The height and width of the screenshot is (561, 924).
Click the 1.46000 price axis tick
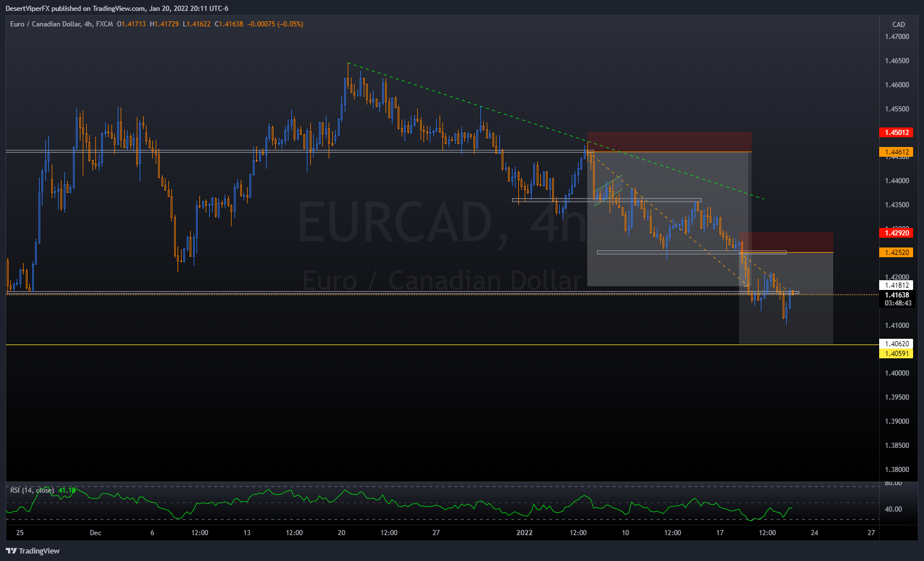[897, 85]
